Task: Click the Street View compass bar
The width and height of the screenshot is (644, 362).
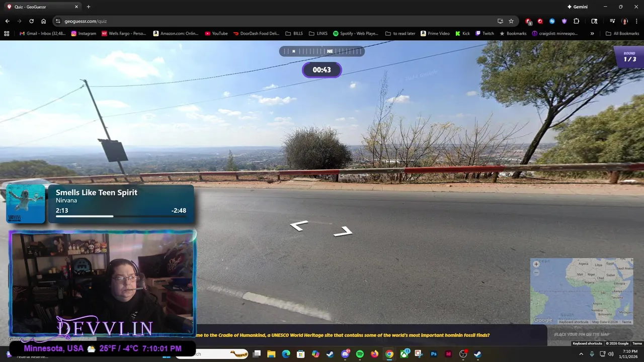Action: pos(322,51)
